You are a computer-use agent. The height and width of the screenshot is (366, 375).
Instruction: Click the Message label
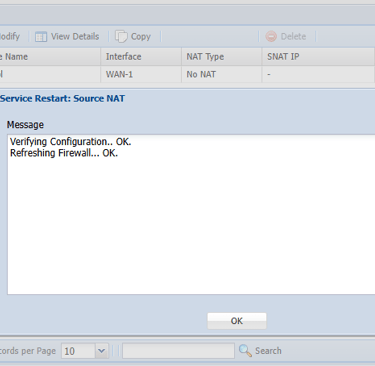pos(25,125)
